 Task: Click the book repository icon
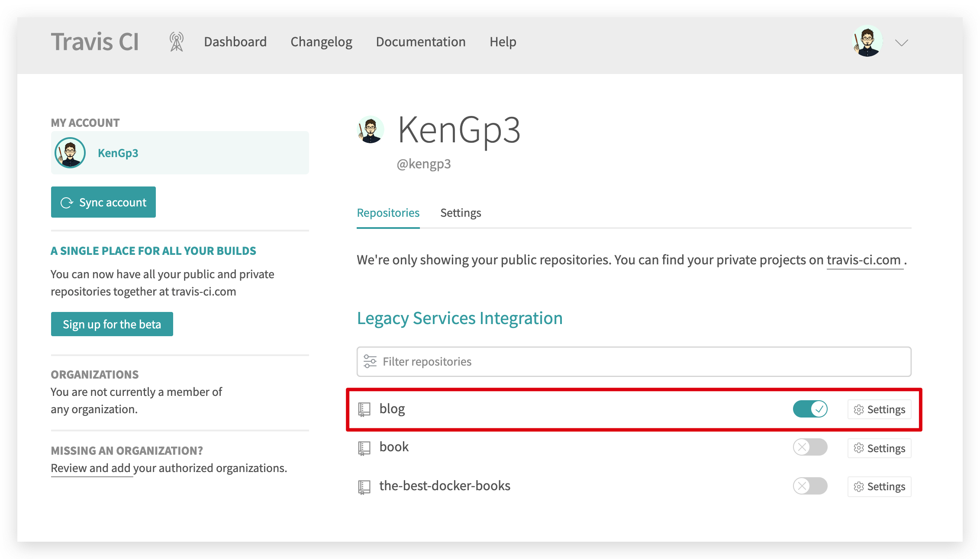[x=364, y=448]
